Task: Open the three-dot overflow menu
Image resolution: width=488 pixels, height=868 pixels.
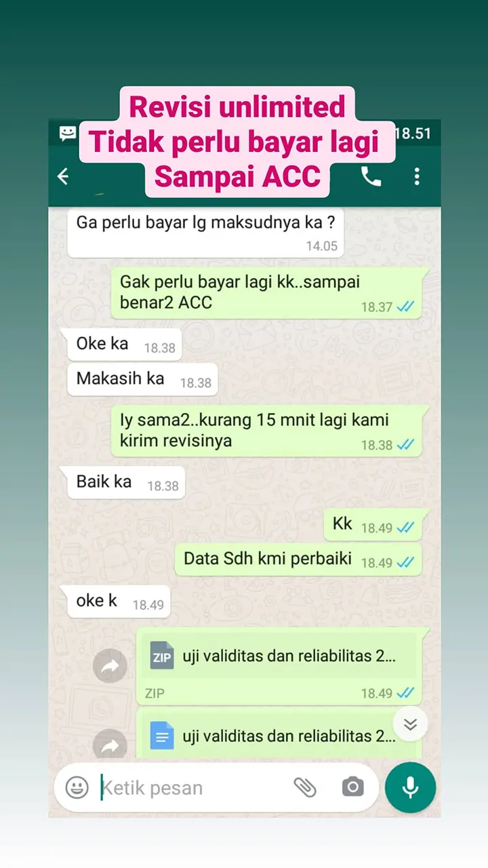Action: click(x=417, y=177)
